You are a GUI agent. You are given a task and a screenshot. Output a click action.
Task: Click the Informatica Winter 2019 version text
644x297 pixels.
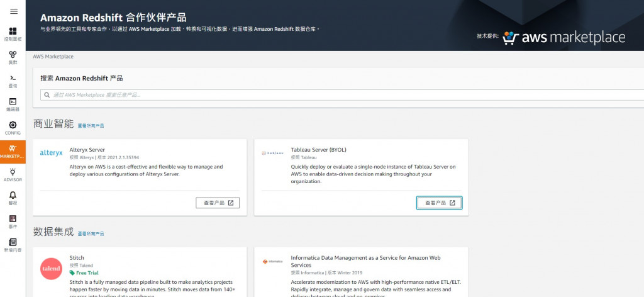345,272
